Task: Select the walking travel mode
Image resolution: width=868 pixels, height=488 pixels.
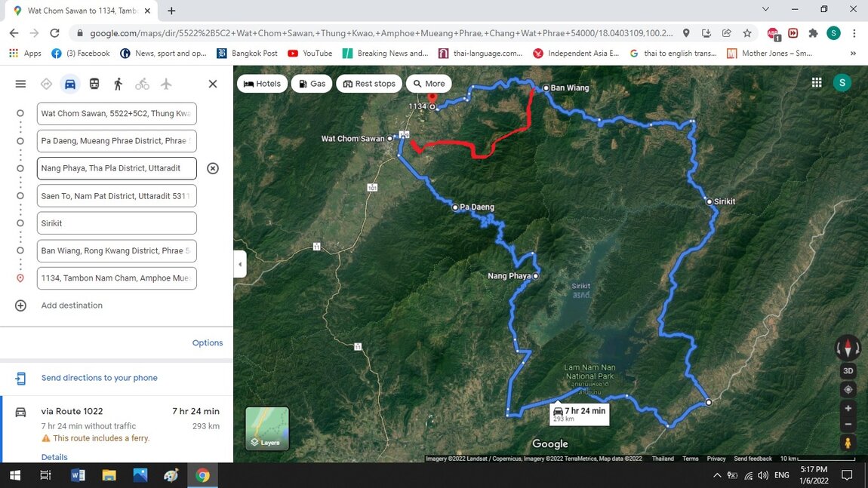Action: click(x=118, y=84)
